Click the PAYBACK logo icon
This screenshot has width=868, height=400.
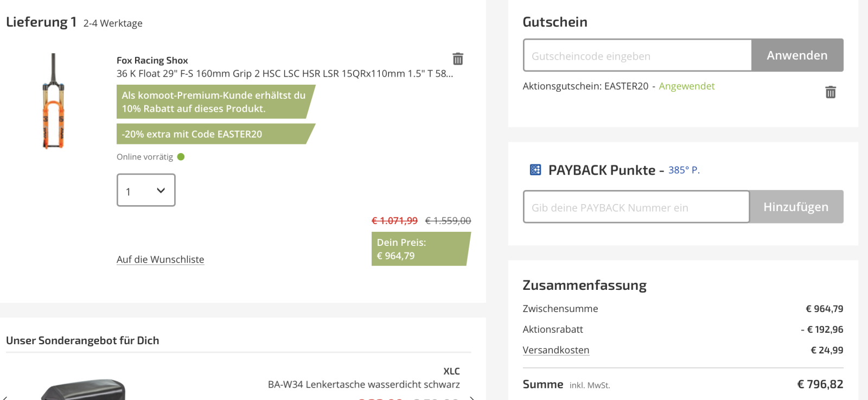tap(535, 170)
